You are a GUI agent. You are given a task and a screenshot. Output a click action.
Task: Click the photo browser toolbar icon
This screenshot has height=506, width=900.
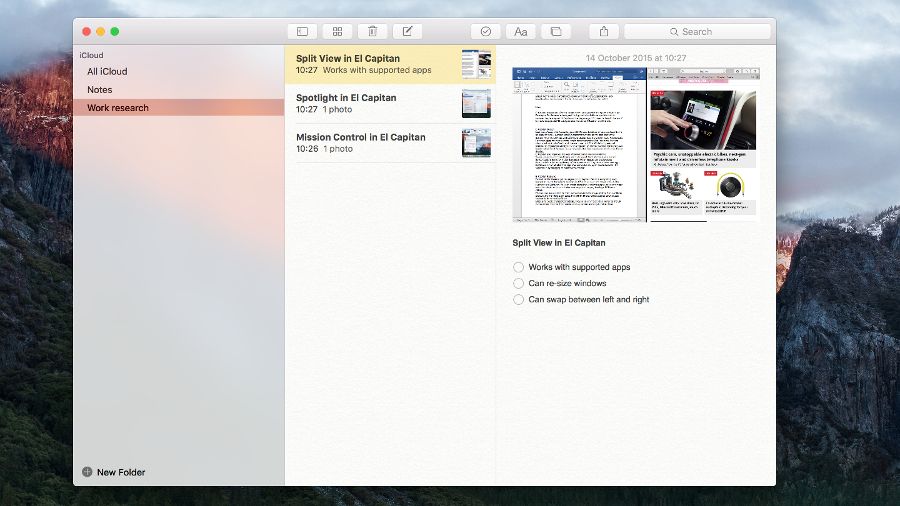(x=556, y=32)
